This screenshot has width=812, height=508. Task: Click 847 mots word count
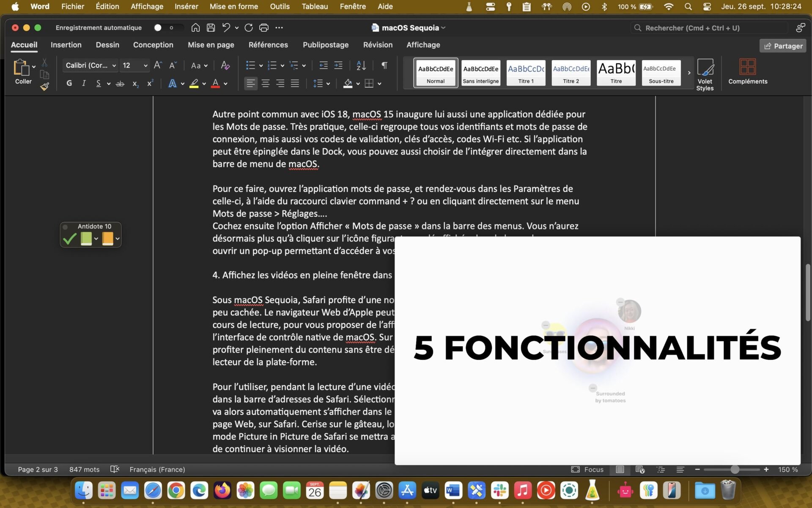tap(85, 469)
